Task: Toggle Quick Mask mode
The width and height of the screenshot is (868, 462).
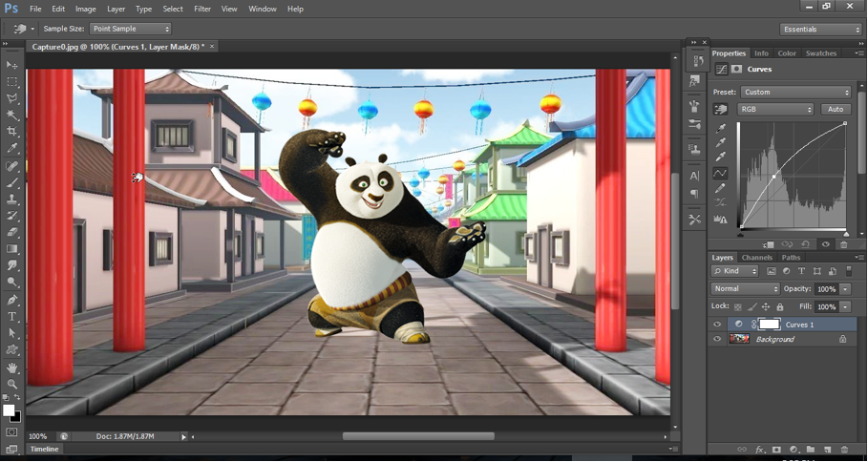Action: pos(12,432)
